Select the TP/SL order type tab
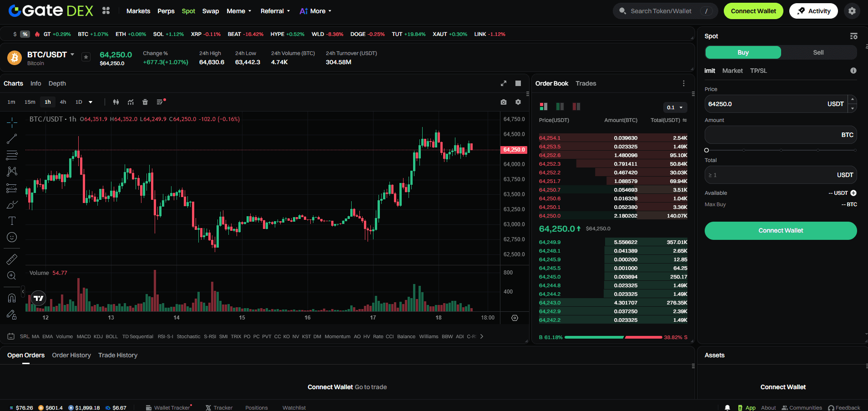The image size is (868, 411). (758, 71)
